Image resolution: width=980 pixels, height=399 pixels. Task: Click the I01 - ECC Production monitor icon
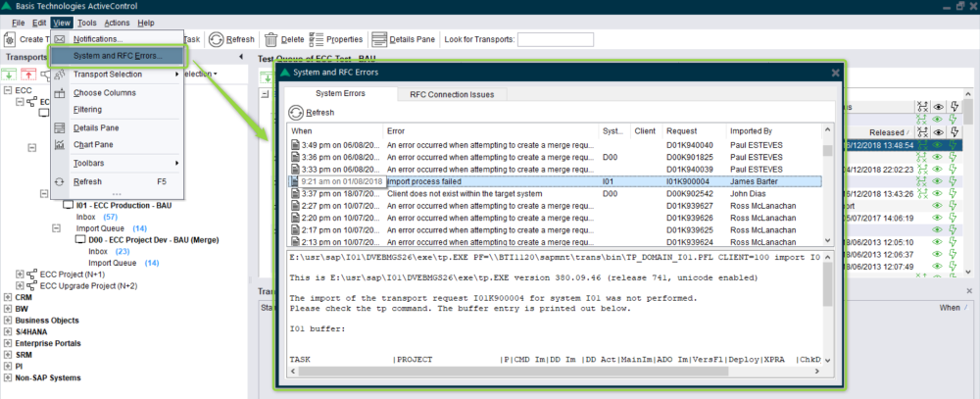69,205
